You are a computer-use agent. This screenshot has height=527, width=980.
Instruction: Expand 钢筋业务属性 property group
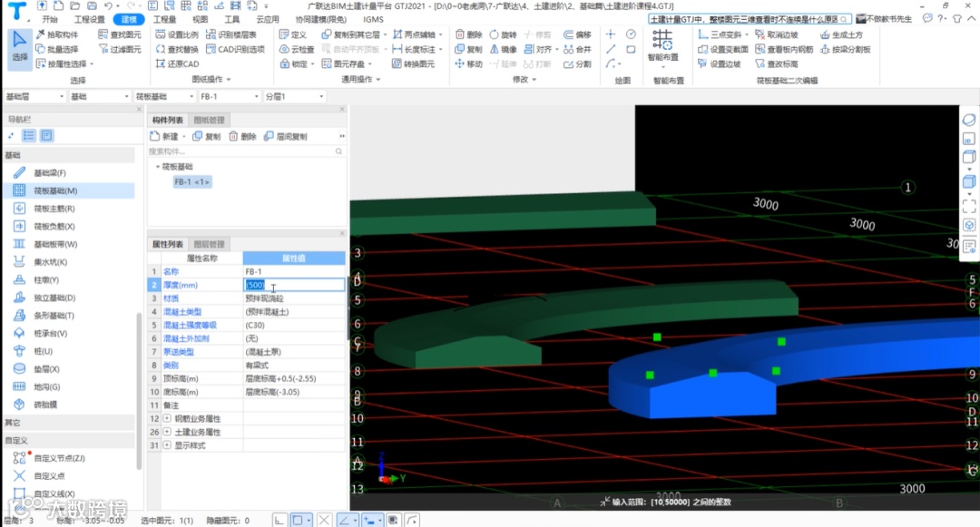coord(167,418)
